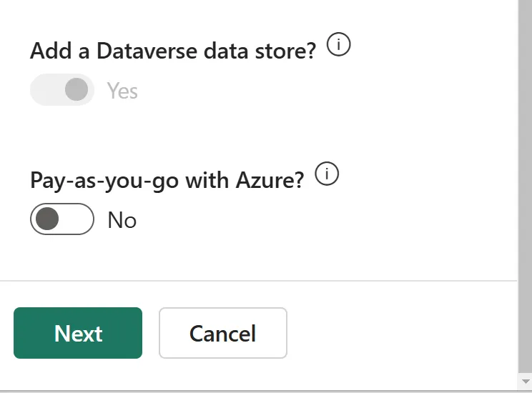Image resolution: width=532 pixels, height=393 pixels.
Task: Click the "No" label beside the Azure toggle
Action: tap(122, 220)
